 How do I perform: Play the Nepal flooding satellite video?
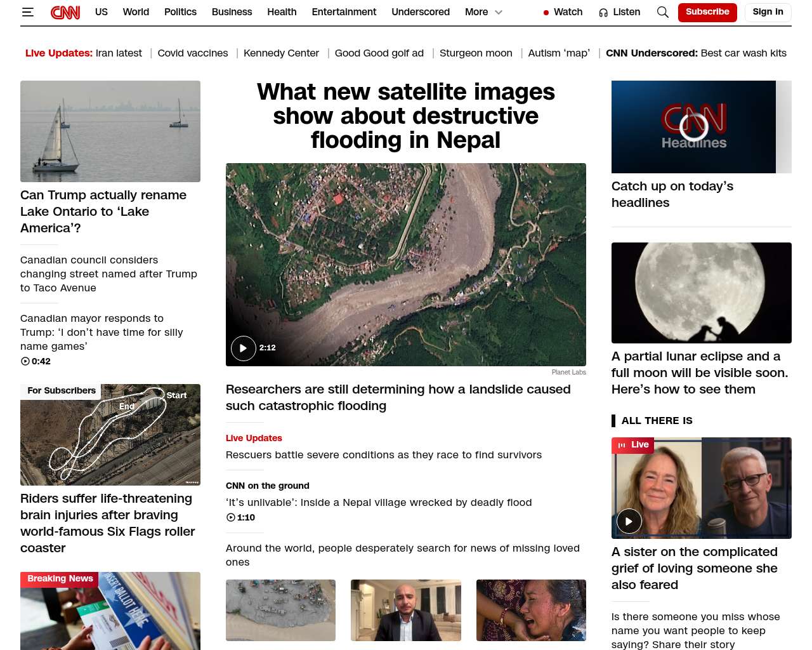pyautogui.click(x=244, y=348)
